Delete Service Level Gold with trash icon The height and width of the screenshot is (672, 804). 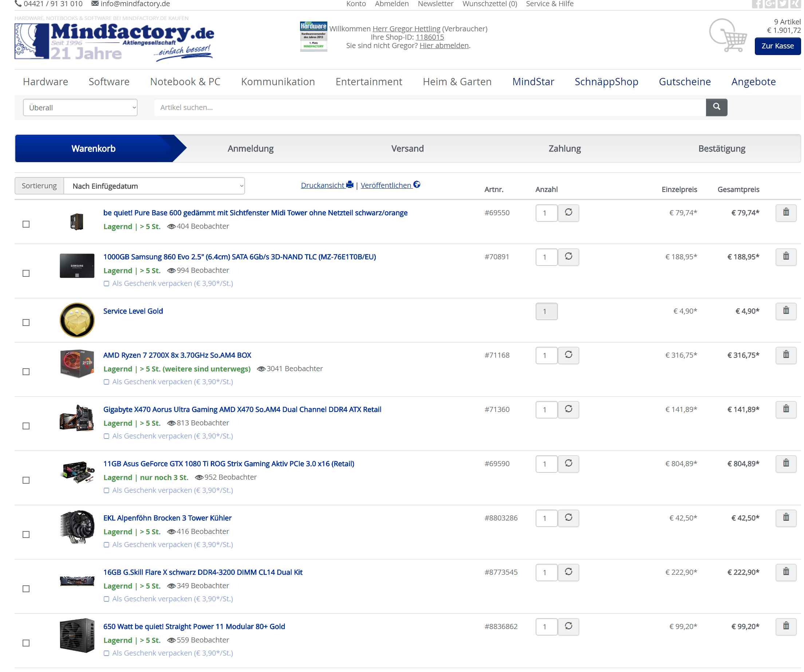click(786, 311)
